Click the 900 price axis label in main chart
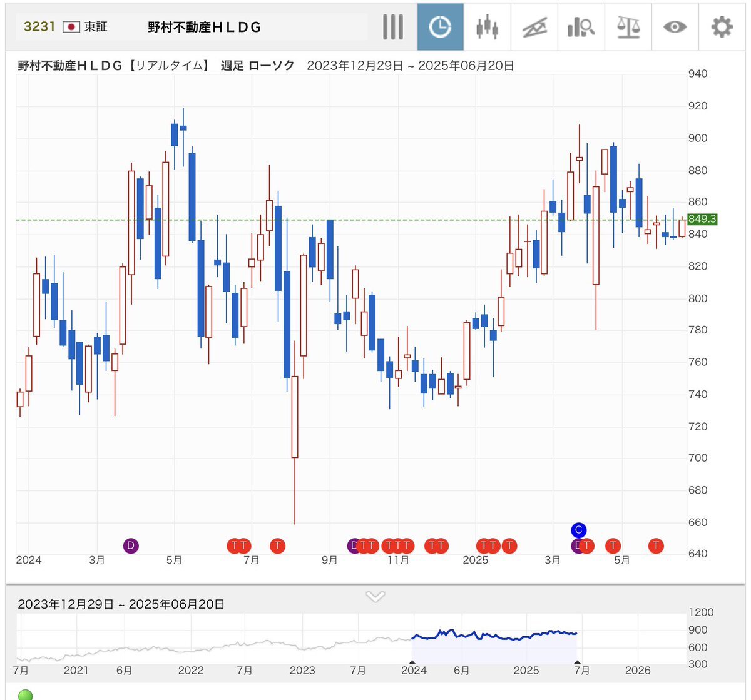This screenshot has width=751, height=700. 698,138
